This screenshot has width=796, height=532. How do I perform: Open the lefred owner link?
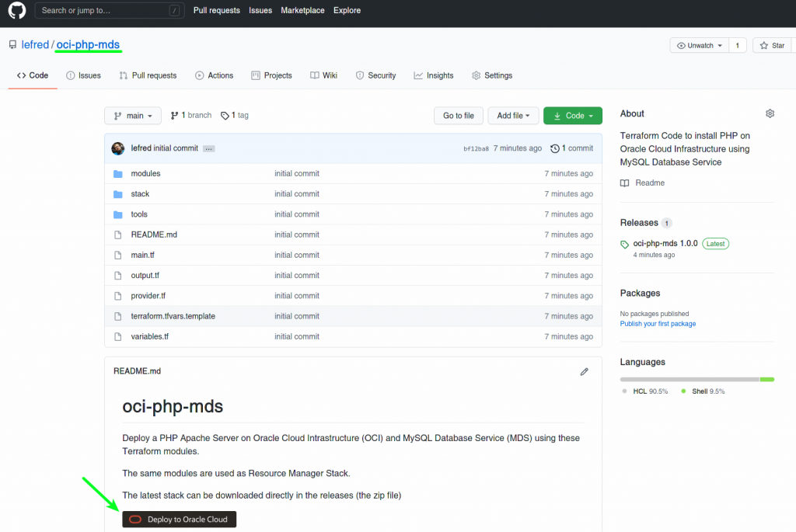tap(35, 44)
